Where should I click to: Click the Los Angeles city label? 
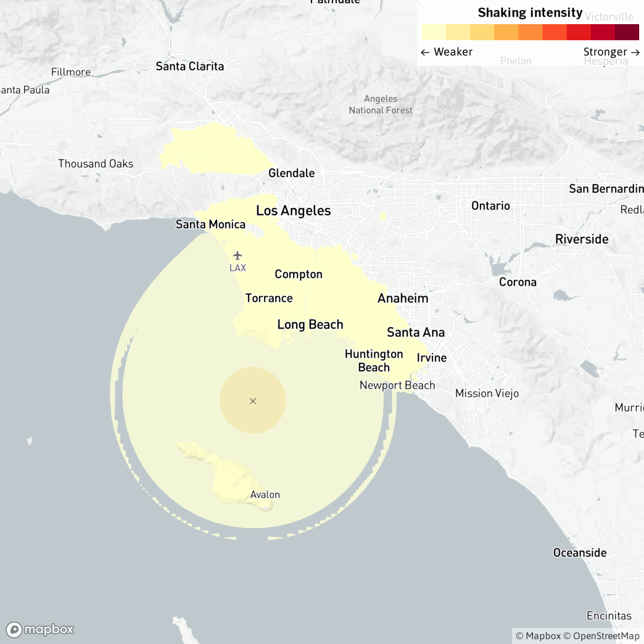(293, 211)
